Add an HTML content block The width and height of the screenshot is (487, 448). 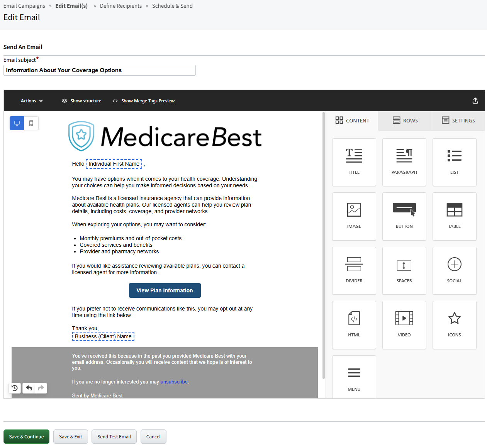pyautogui.click(x=354, y=325)
